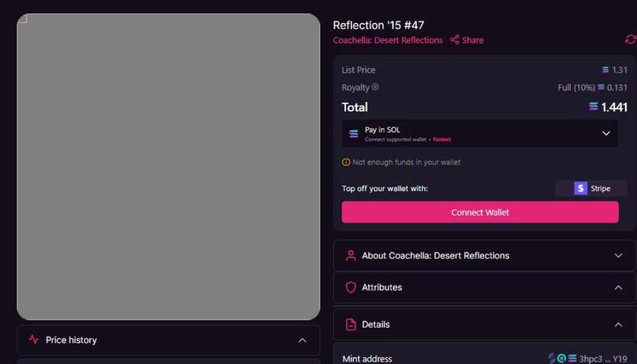Click the pulse icon next to Price history
Image resolution: width=637 pixels, height=364 pixels.
34,340
